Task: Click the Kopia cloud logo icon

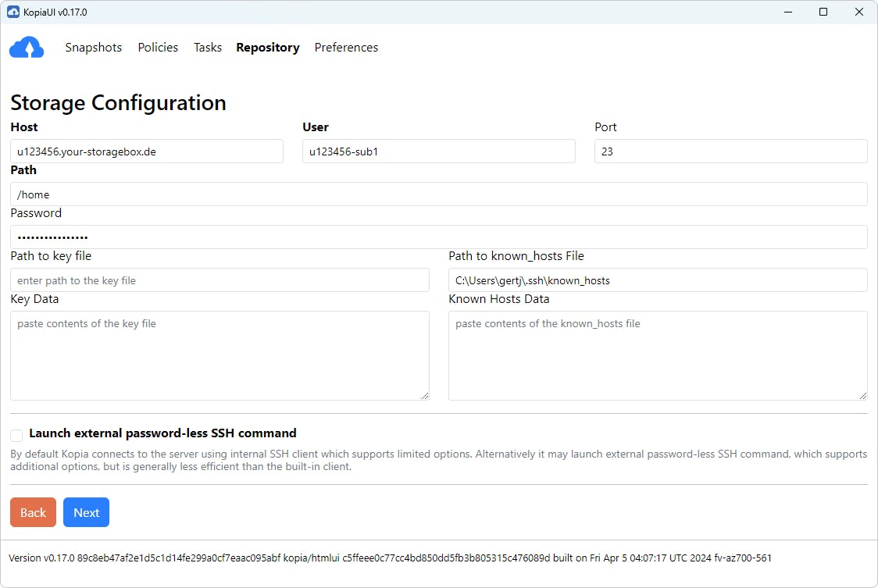Action: pyautogui.click(x=27, y=48)
